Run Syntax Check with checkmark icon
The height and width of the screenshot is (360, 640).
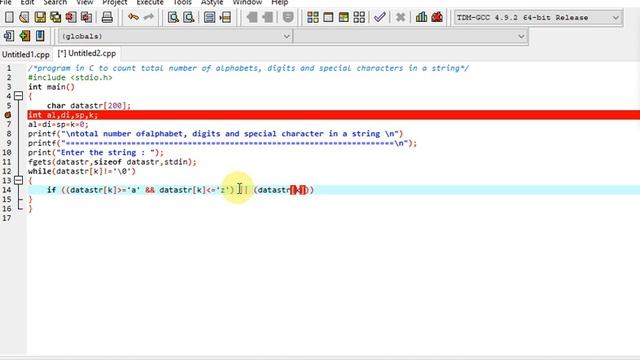380,17
